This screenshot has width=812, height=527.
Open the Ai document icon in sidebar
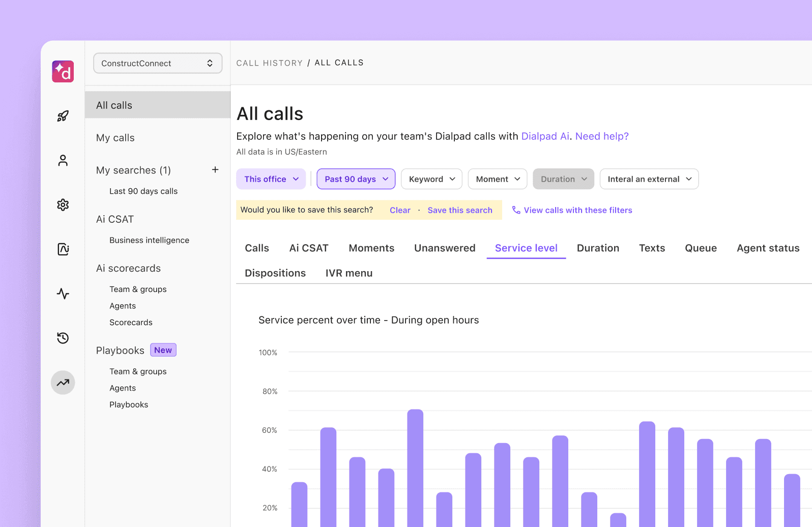[x=63, y=249]
